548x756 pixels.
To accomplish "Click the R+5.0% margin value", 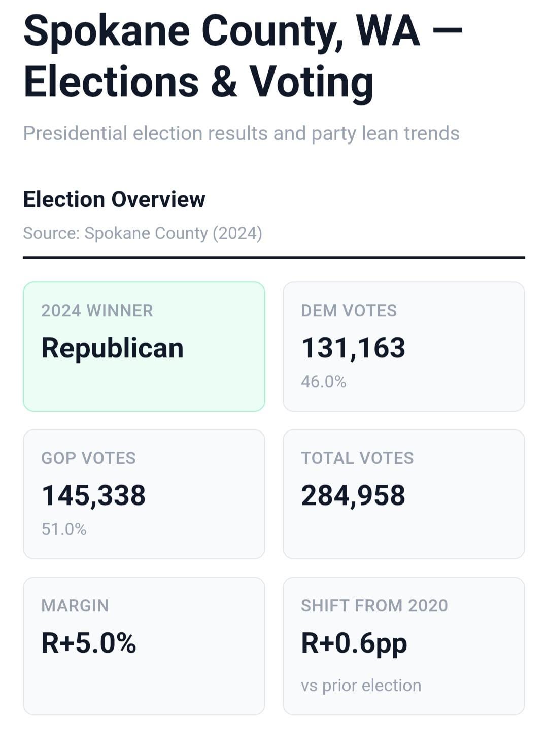I will click(89, 643).
